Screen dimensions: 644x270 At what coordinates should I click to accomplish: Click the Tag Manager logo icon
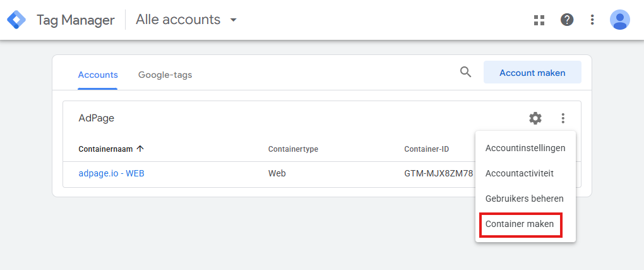16,20
